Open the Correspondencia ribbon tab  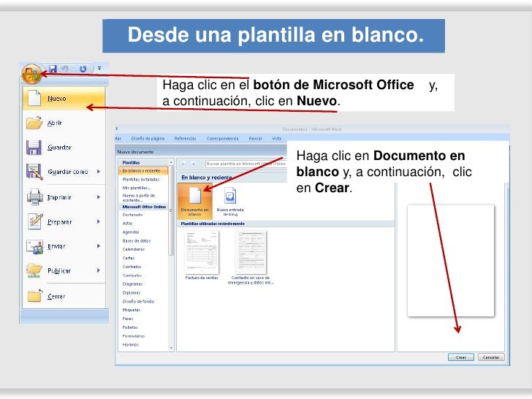pos(222,138)
